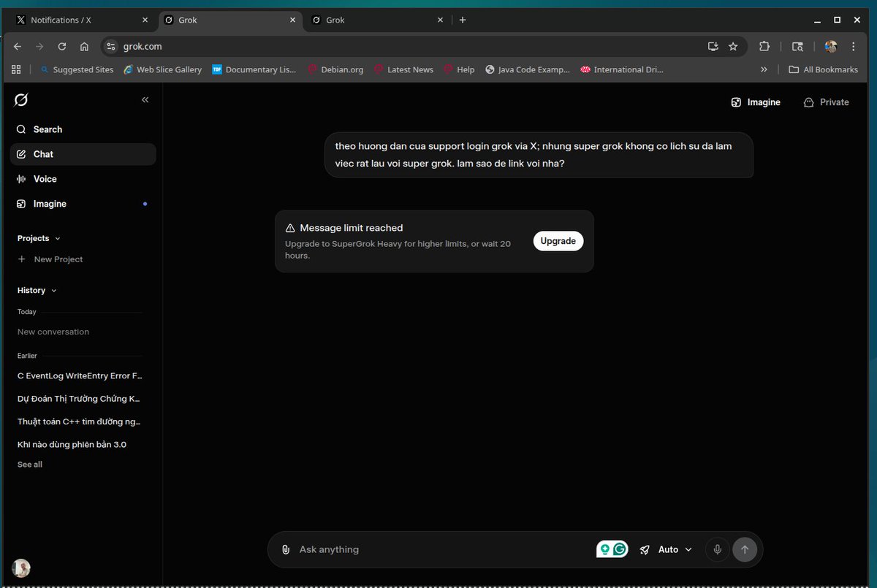The width and height of the screenshot is (877, 588).
Task: Open 'Dự Đoán Thị Trường Chứng K...' conversation
Action: pos(80,399)
